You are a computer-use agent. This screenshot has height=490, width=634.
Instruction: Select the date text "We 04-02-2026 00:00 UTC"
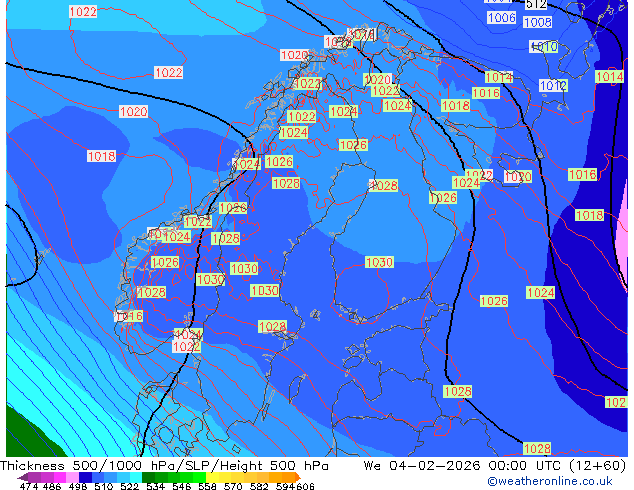(x=464, y=466)
